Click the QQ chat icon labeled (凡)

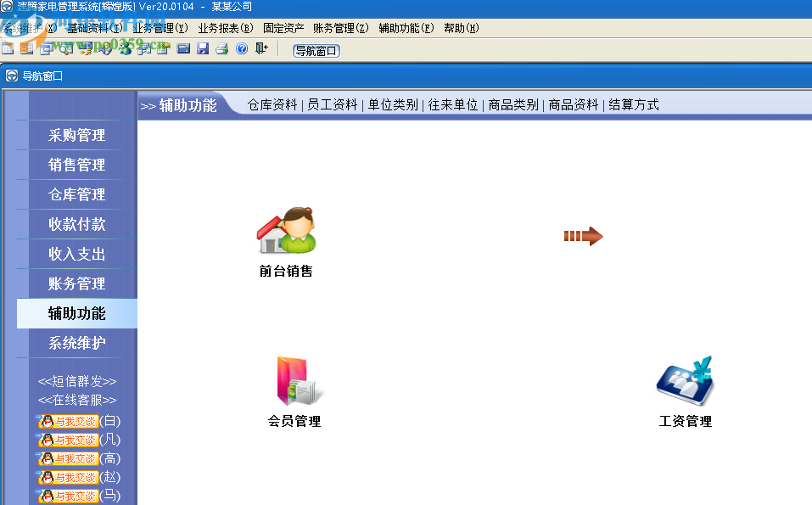[67, 440]
